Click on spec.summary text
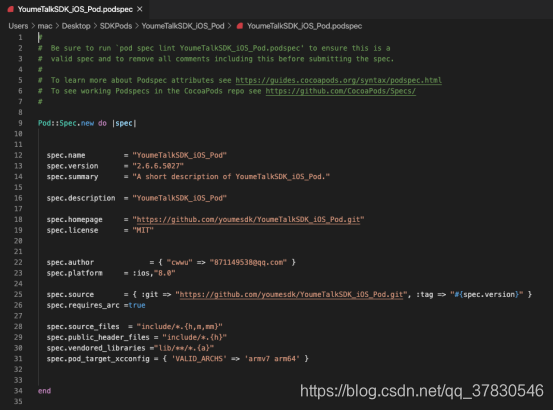The width and height of the screenshot is (554, 410). [x=72, y=177]
